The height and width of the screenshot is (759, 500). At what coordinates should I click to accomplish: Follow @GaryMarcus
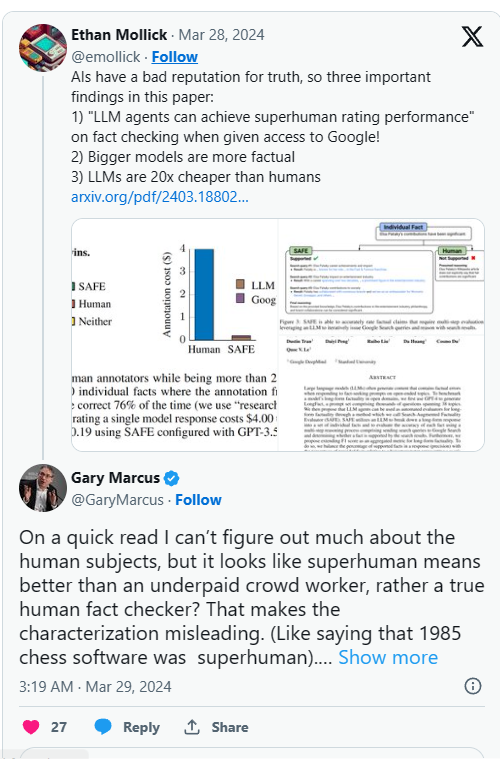[198, 500]
